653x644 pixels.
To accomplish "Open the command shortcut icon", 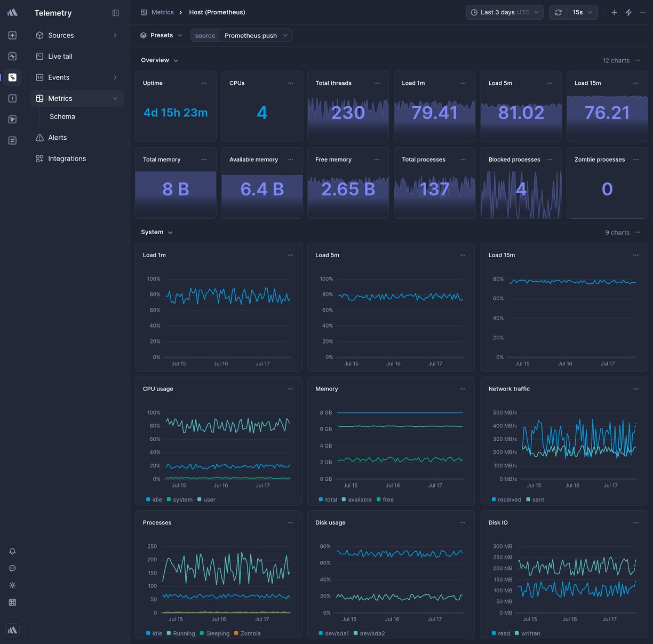I will pos(12,602).
